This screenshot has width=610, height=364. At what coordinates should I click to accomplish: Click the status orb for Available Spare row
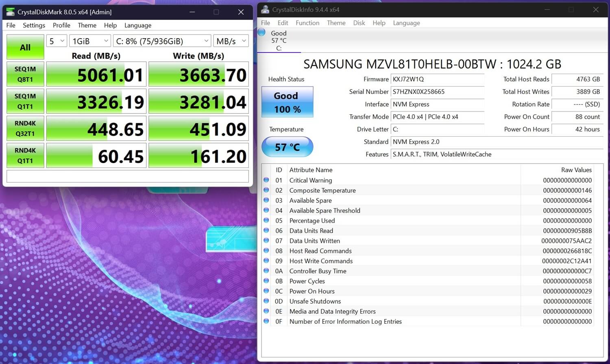click(266, 200)
